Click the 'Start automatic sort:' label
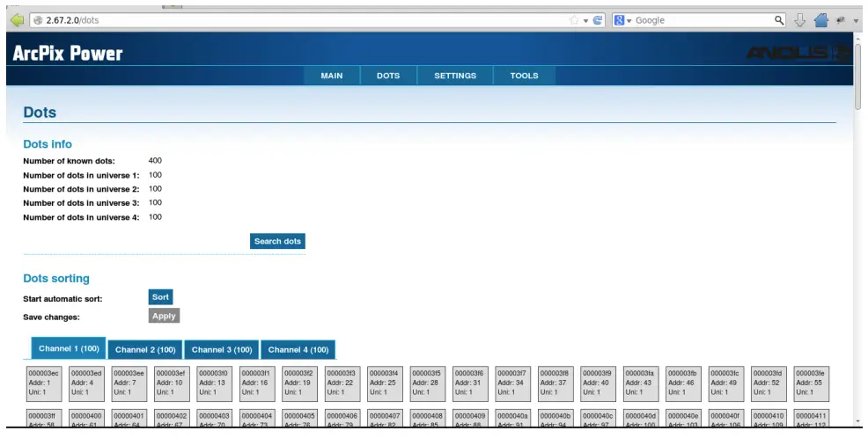868x438 pixels. 63,299
